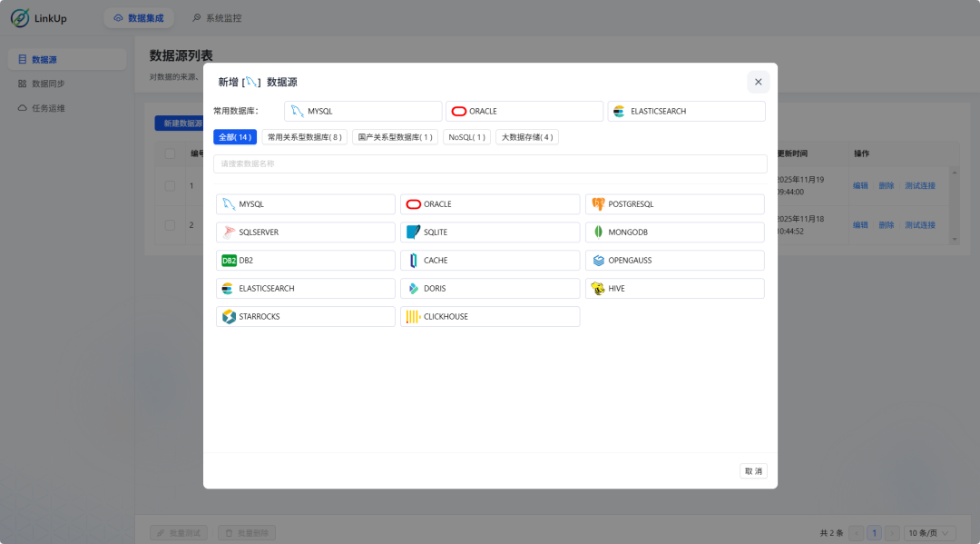The height and width of the screenshot is (544, 980).
Task: Select 任务运维 in the sidebar
Action: [x=67, y=108]
